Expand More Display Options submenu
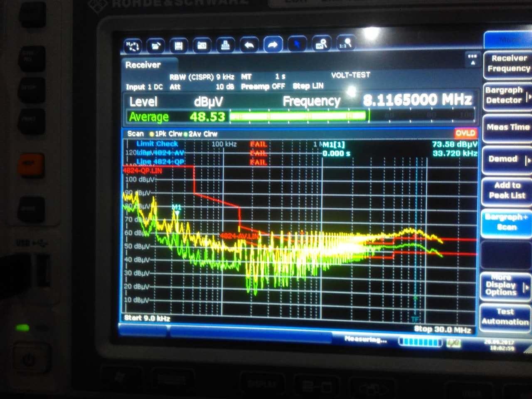This screenshot has width=532, height=399. coord(505,286)
